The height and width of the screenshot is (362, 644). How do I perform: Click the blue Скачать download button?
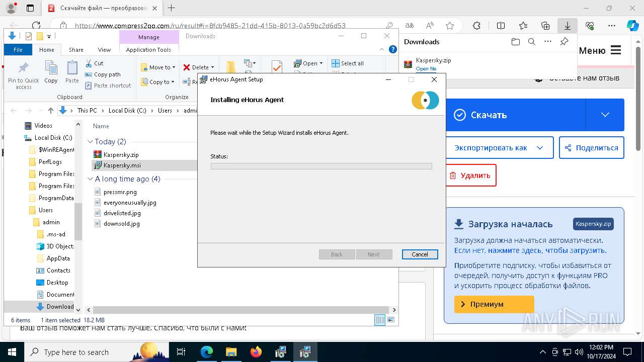(x=516, y=115)
